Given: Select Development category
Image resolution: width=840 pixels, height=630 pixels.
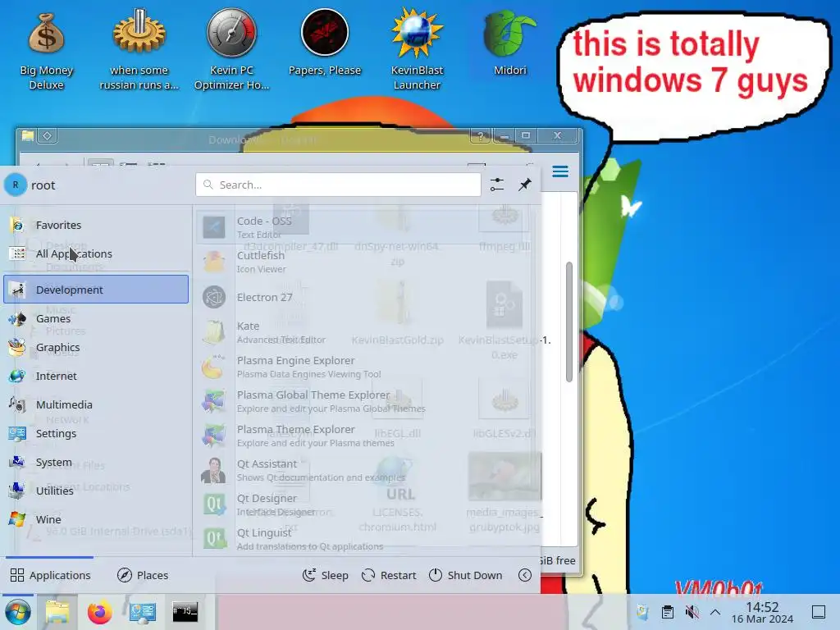Looking at the screenshot, I should 96,290.
